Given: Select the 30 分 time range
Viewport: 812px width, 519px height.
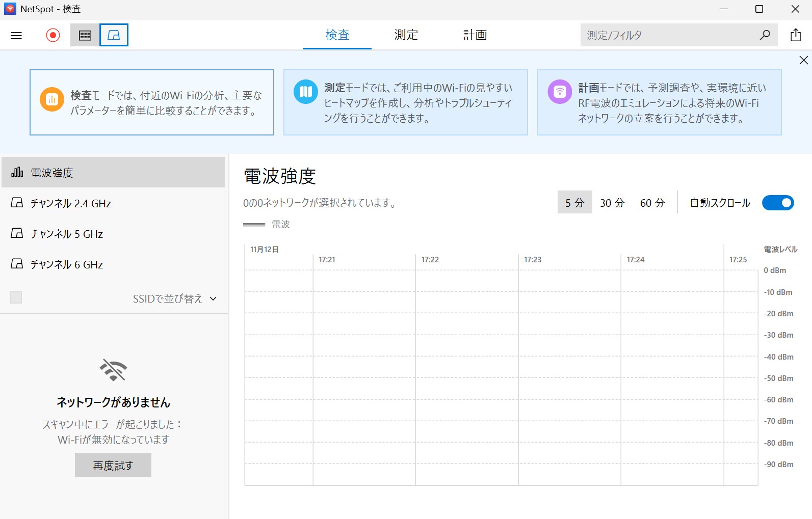Looking at the screenshot, I should pos(612,203).
